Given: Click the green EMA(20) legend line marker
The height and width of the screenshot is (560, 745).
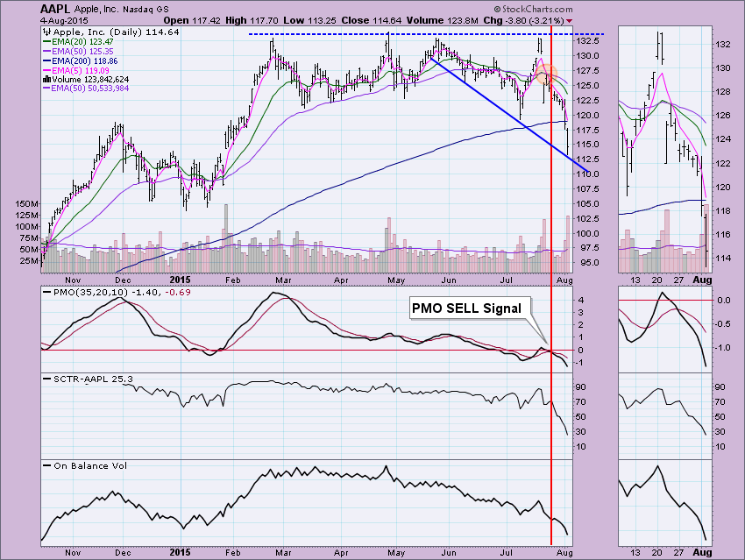Looking at the screenshot, I should 46,42.
